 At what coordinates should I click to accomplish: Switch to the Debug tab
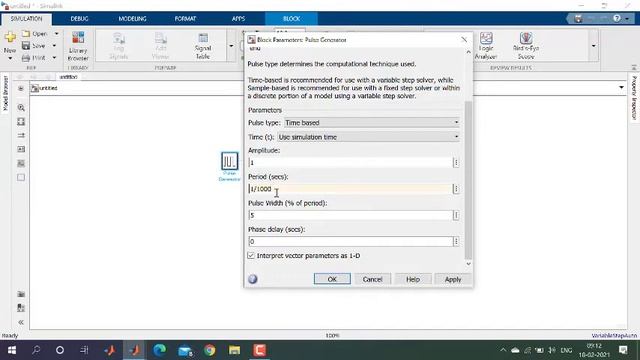[x=79, y=19]
